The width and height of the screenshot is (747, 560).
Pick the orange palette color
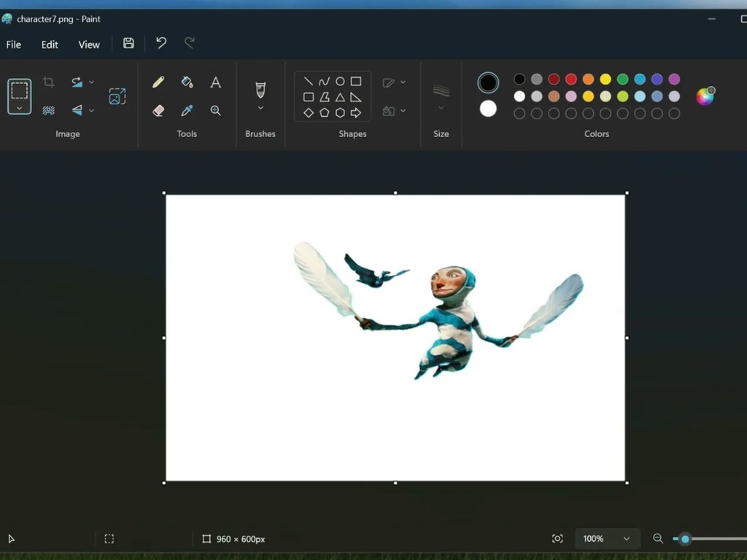[x=589, y=79]
